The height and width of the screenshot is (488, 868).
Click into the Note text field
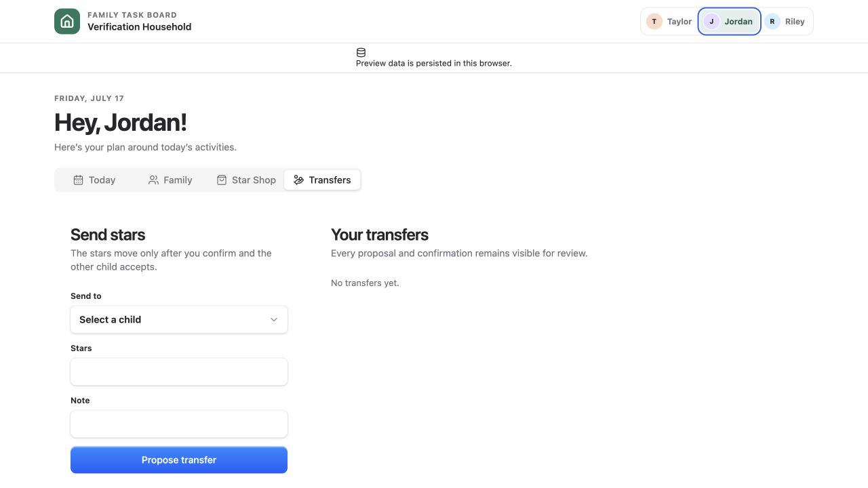[179, 424]
